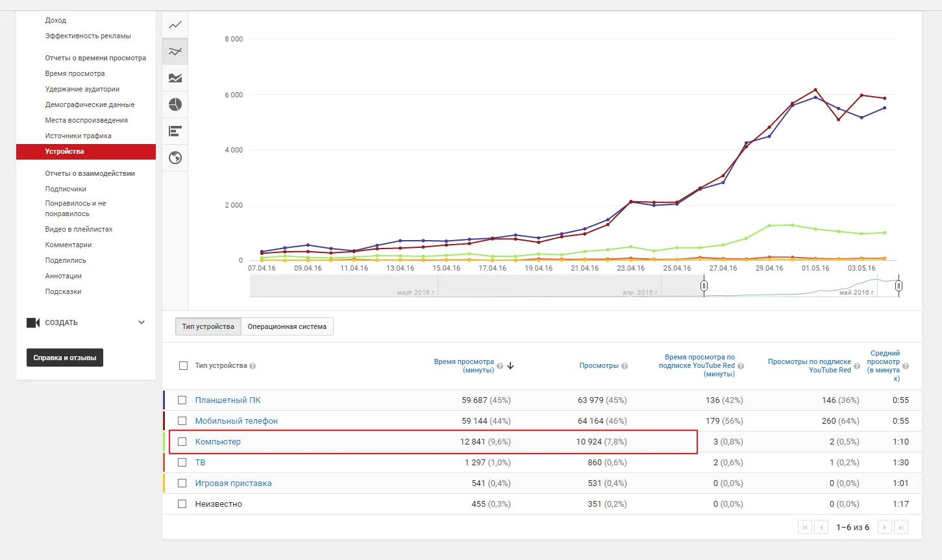Image resolution: width=942 pixels, height=560 pixels.
Task: Click help icon next to Просмотры header
Action: tap(625, 366)
